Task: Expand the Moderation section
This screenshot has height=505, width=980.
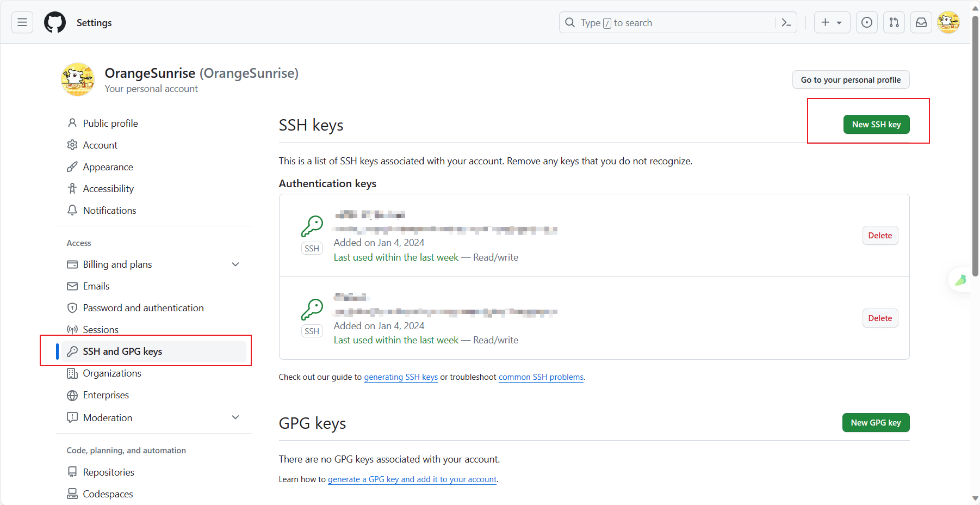Action: tap(235, 417)
